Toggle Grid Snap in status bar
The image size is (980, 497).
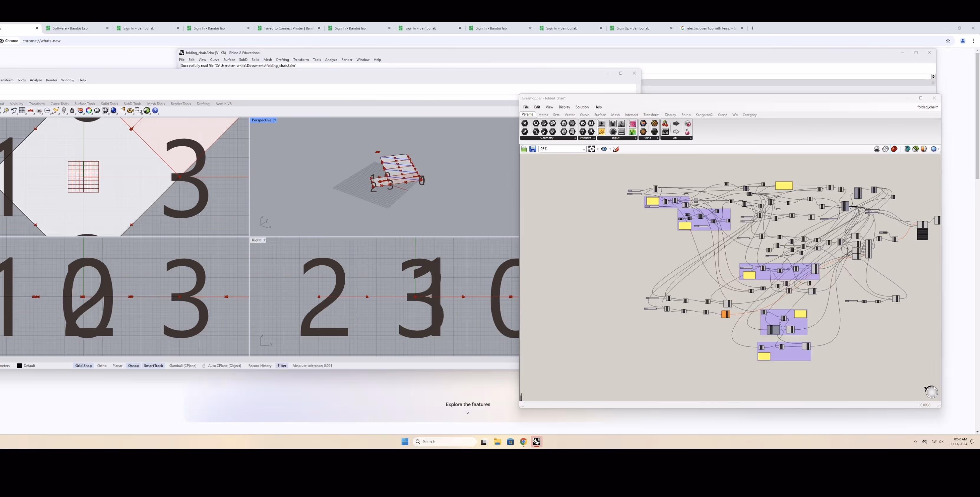83,366
